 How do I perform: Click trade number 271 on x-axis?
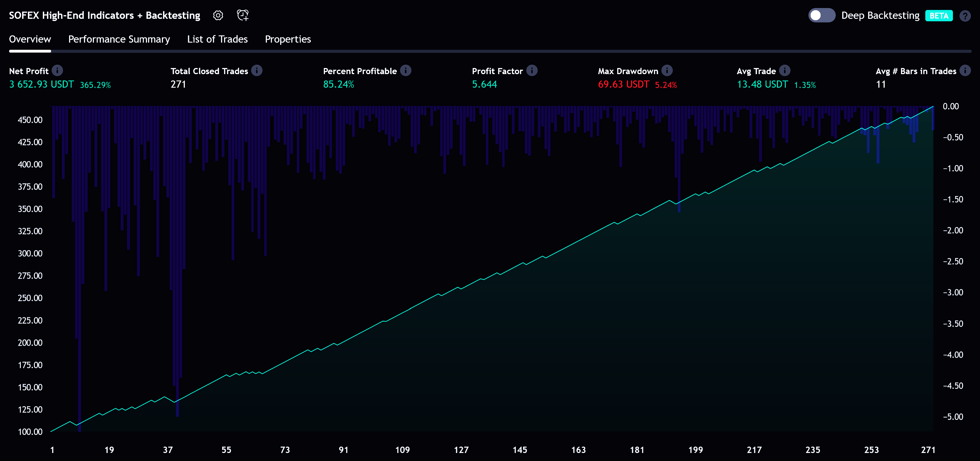click(x=928, y=450)
